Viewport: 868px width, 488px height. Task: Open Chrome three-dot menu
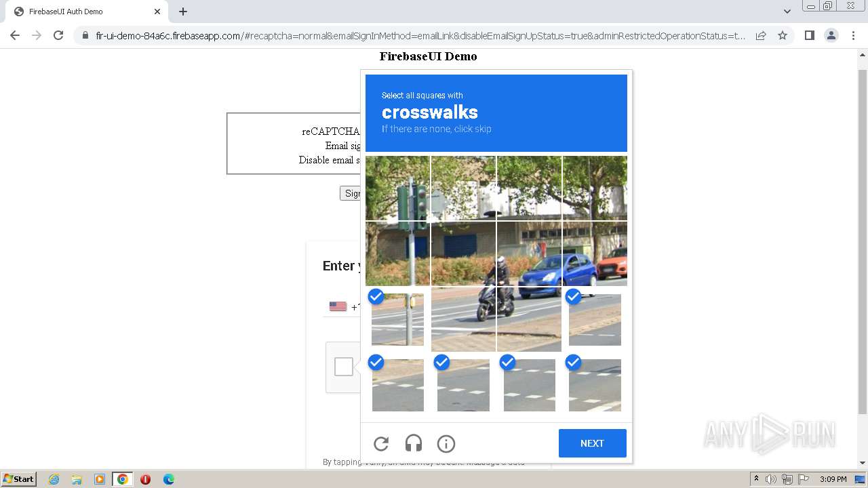point(853,35)
